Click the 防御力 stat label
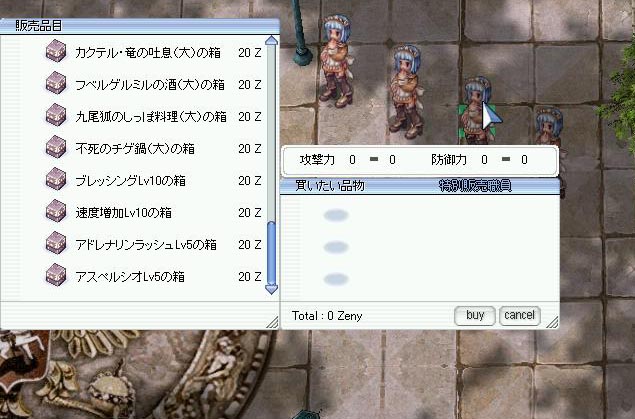This screenshot has width=635, height=419. [449, 160]
